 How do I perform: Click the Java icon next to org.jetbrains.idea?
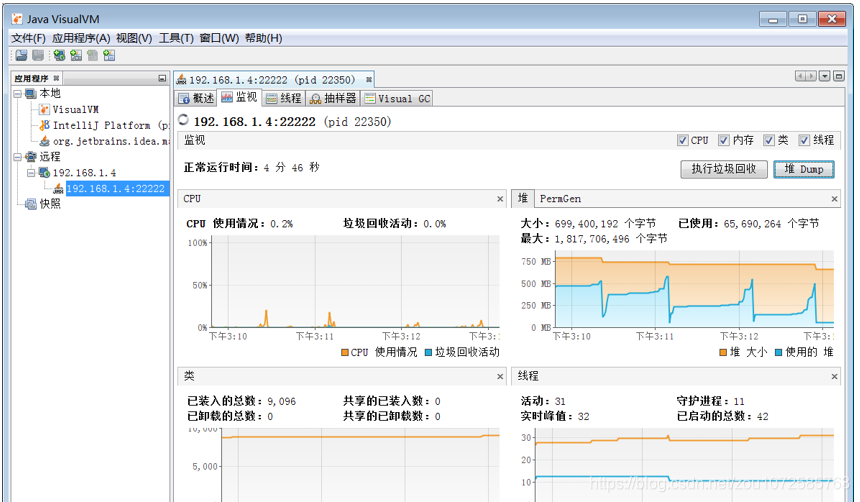(x=44, y=141)
